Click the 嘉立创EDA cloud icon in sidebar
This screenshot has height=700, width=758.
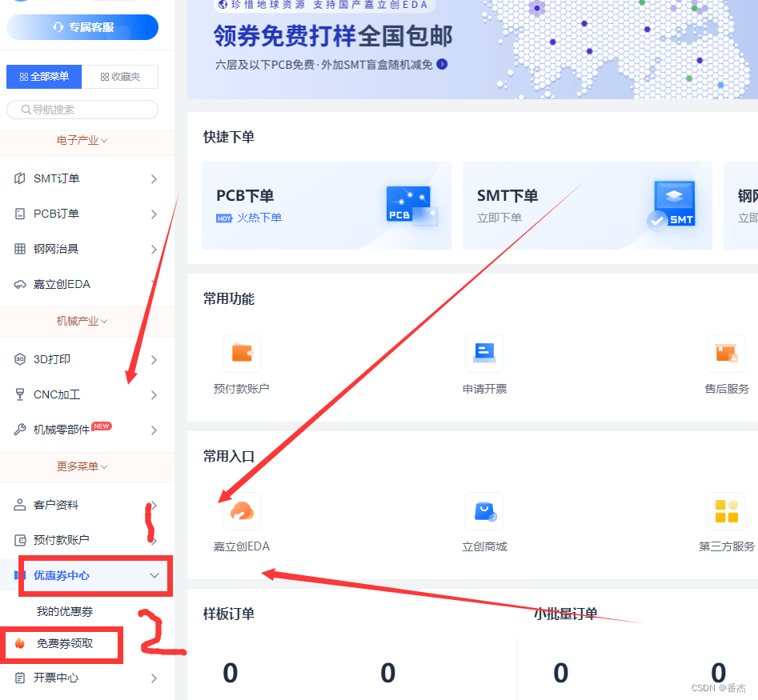[x=20, y=285]
